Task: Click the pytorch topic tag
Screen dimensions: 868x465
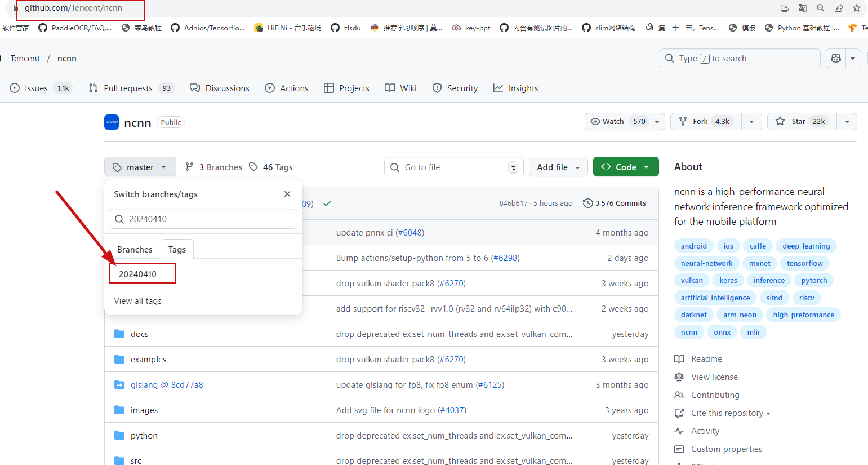Action: 814,280
